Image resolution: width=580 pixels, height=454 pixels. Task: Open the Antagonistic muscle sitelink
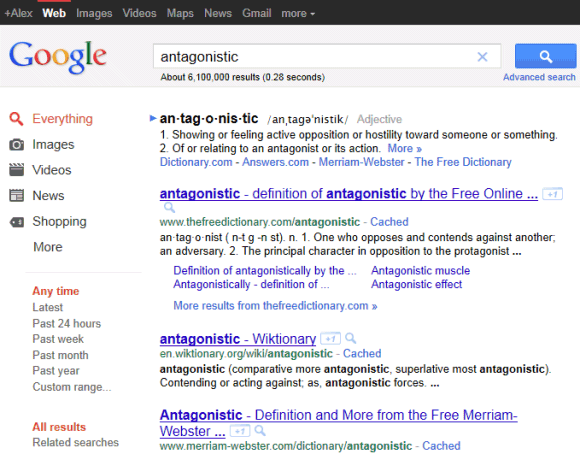pos(421,270)
